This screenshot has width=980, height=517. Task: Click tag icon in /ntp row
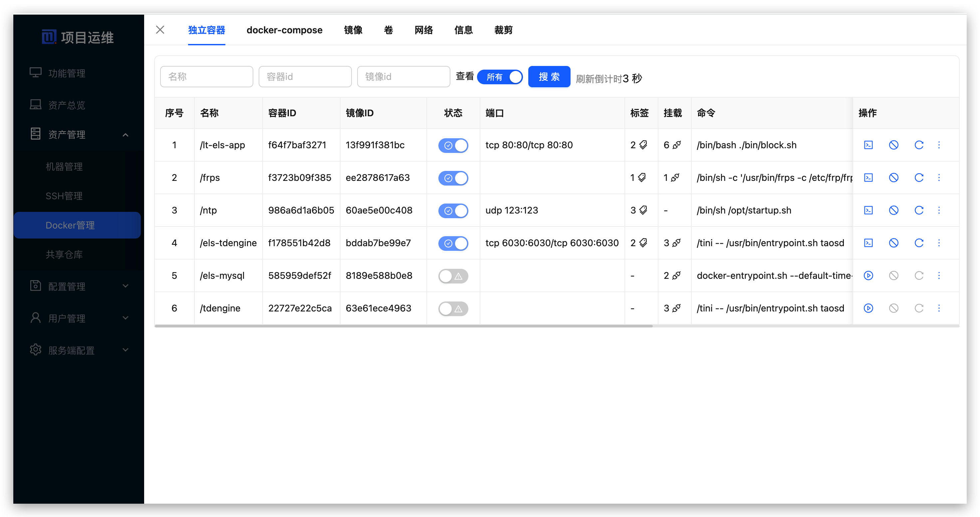point(643,210)
